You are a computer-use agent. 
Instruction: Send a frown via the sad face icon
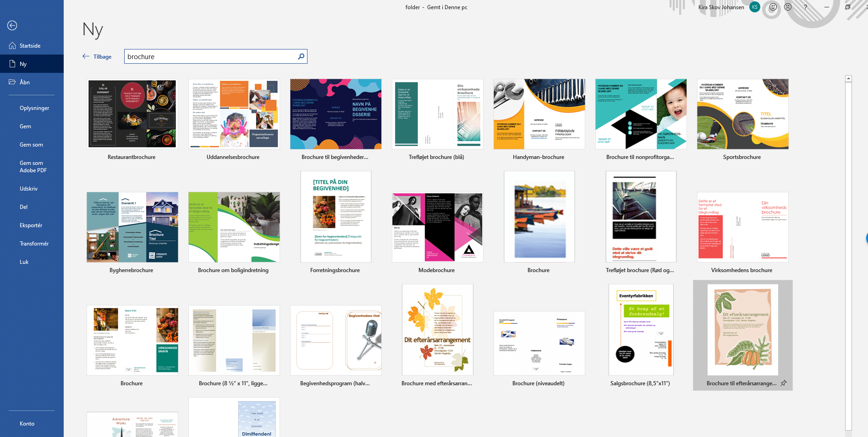[788, 7]
